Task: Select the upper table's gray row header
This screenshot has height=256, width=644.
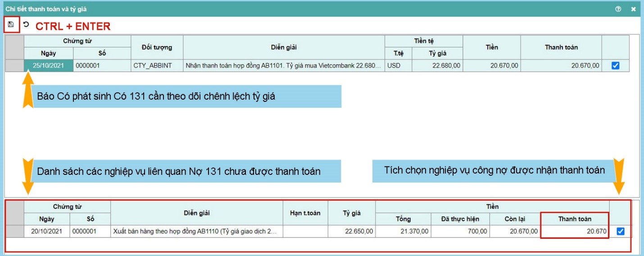Action: pos(14,66)
